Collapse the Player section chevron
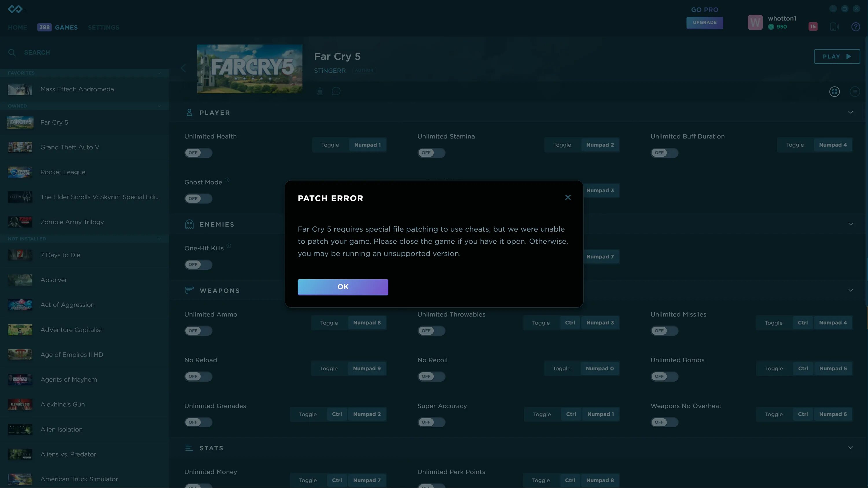The height and width of the screenshot is (488, 868). [850, 112]
